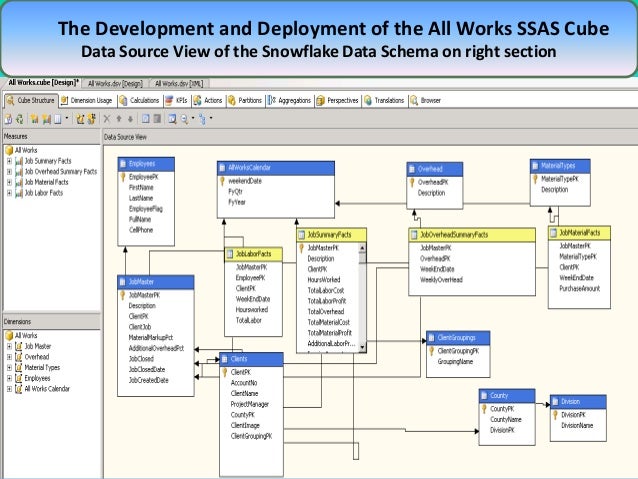Screen dimensions: 638x479
Task: Expand the Job Labor Facts measure group
Action: click(9, 193)
